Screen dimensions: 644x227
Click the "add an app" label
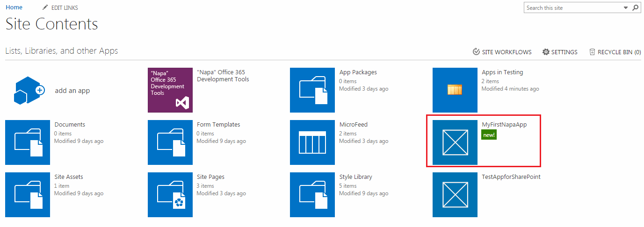72,91
